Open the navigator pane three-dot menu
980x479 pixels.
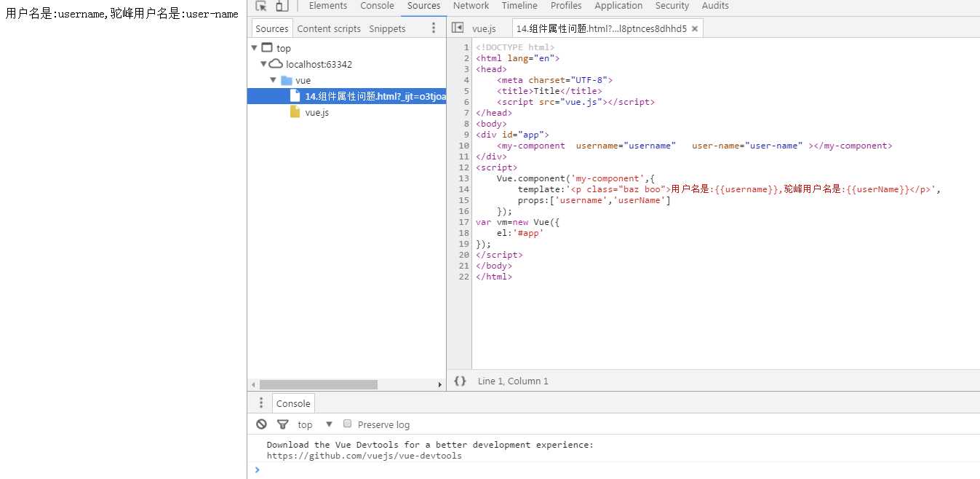coord(434,28)
